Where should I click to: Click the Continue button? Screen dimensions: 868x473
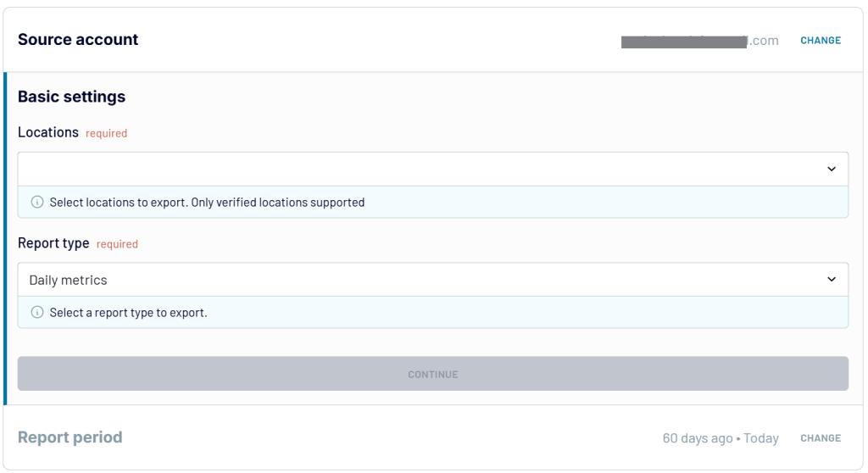click(433, 374)
